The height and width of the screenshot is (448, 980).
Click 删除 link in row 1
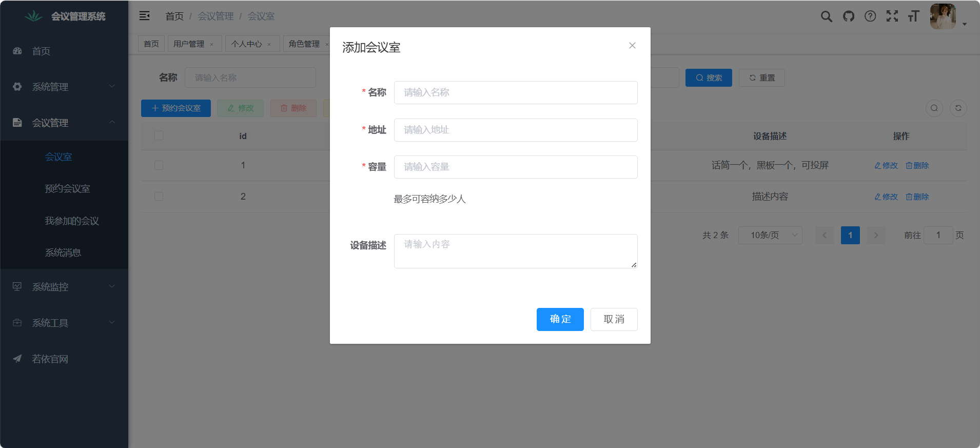click(917, 165)
